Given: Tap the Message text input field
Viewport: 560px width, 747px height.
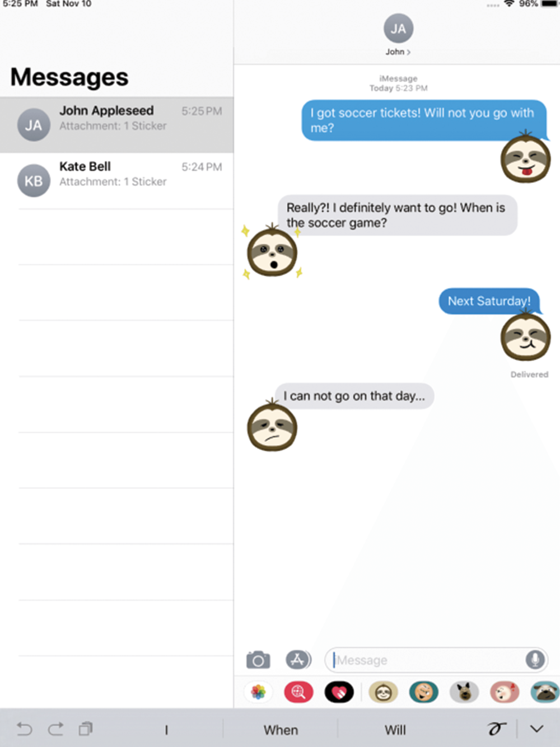Looking at the screenshot, I should coord(428,660).
